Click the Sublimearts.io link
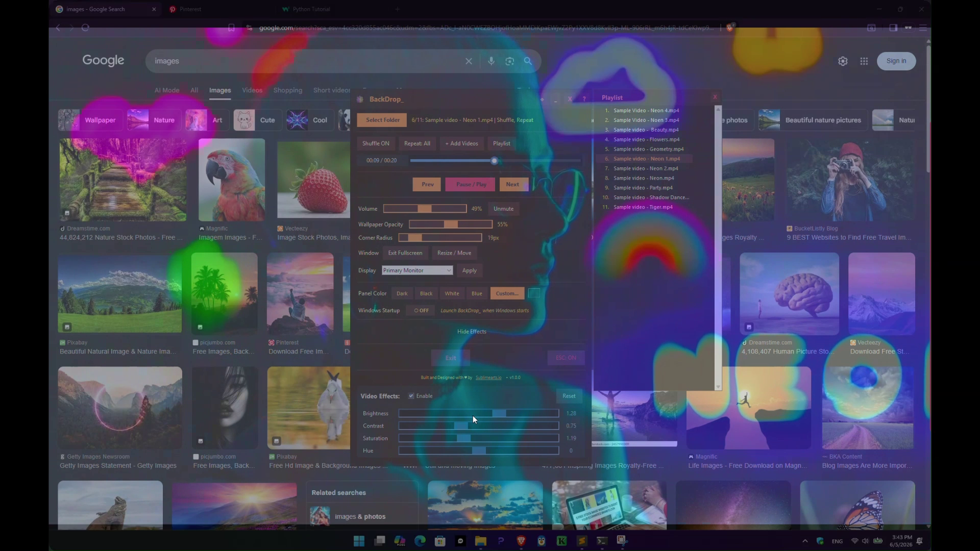Screen dimensions: 980x551 tap(488, 378)
